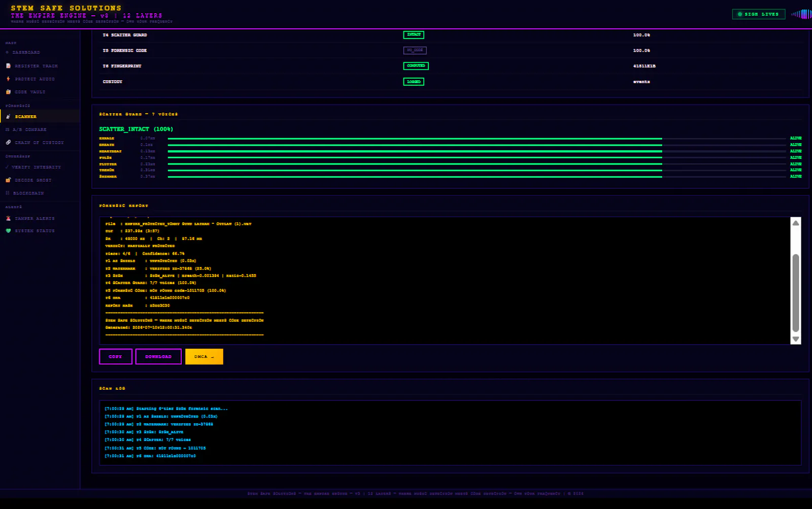Image resolution: width=812 pixels, height=509 pixels.
Task: Click the Exhale voice progress bar
Action: pyautogui.click(x=477, y=139)
